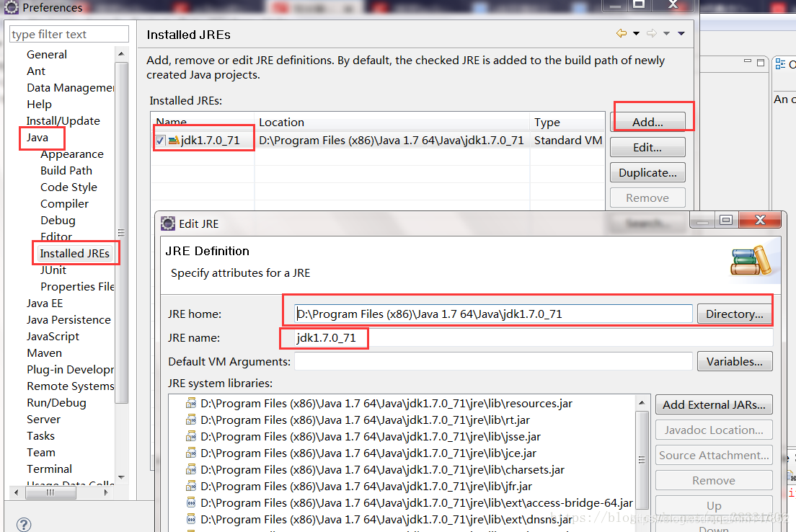Select JavaScript tree item

(53, 336)
